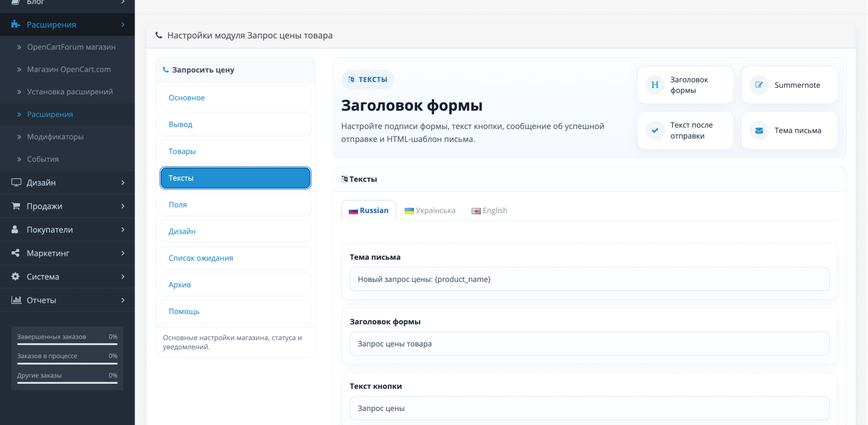Click the cart icon beside Продажи
Screen dimensions: 868x425
[16, 206]
